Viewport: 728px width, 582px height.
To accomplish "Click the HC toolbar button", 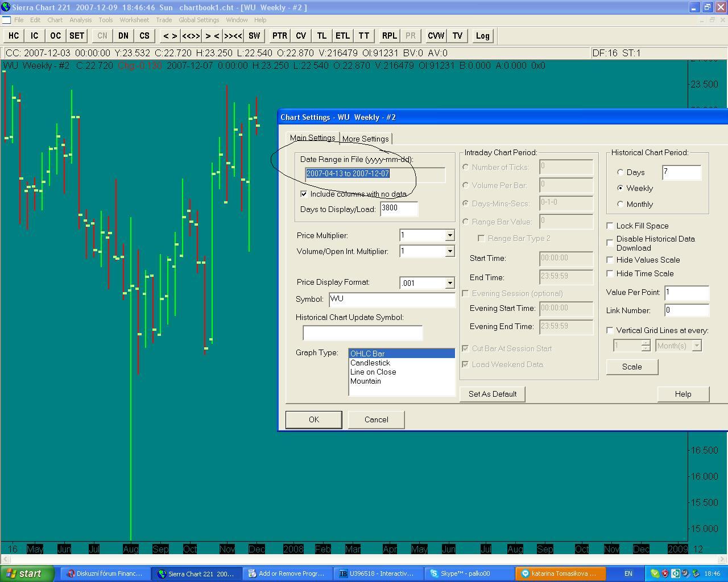I will tap(14, 36).
